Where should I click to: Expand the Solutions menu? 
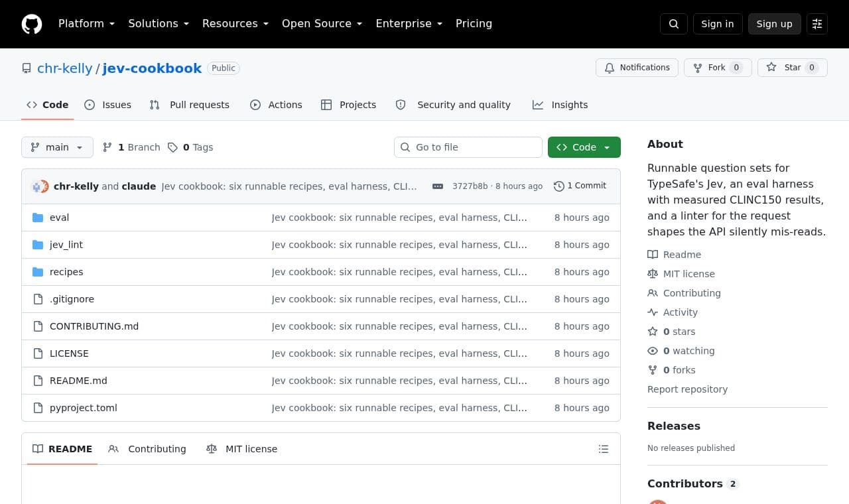[159, 24]
